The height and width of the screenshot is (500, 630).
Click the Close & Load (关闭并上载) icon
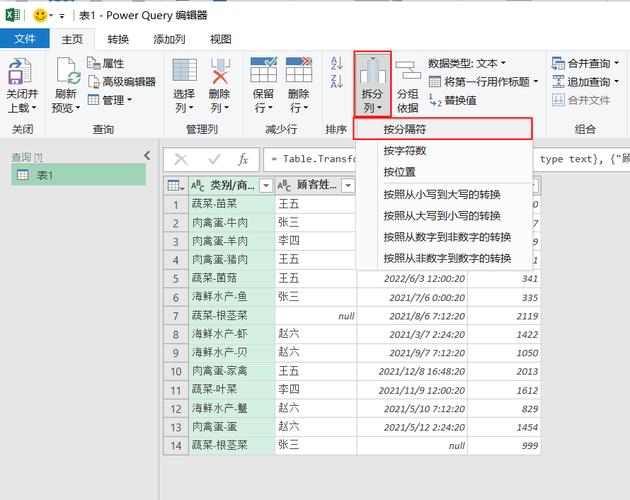(20, 72)
